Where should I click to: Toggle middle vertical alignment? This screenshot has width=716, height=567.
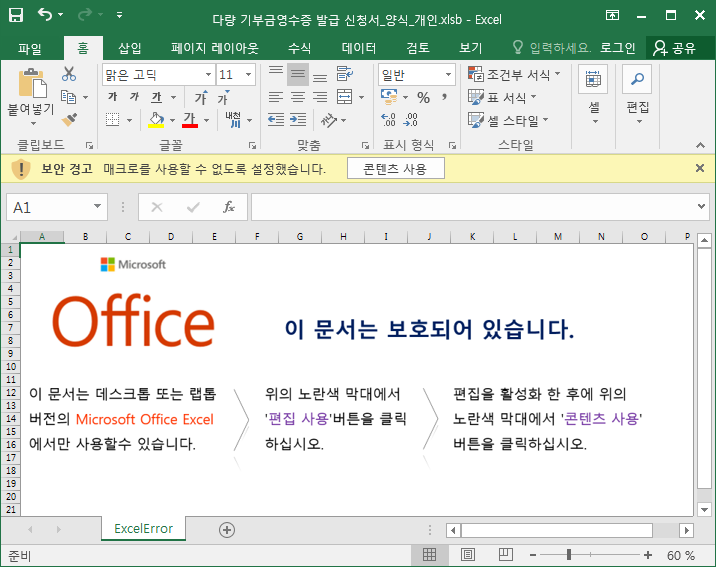pos(298,74)
